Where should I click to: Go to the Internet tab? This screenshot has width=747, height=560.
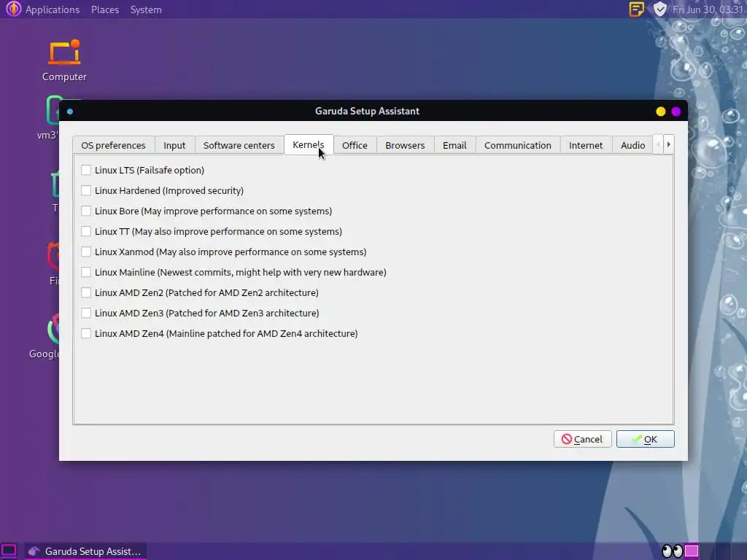586,145
